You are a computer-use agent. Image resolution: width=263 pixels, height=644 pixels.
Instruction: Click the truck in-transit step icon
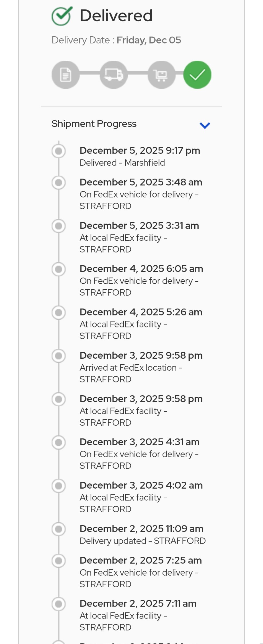(x=114, y=75)
